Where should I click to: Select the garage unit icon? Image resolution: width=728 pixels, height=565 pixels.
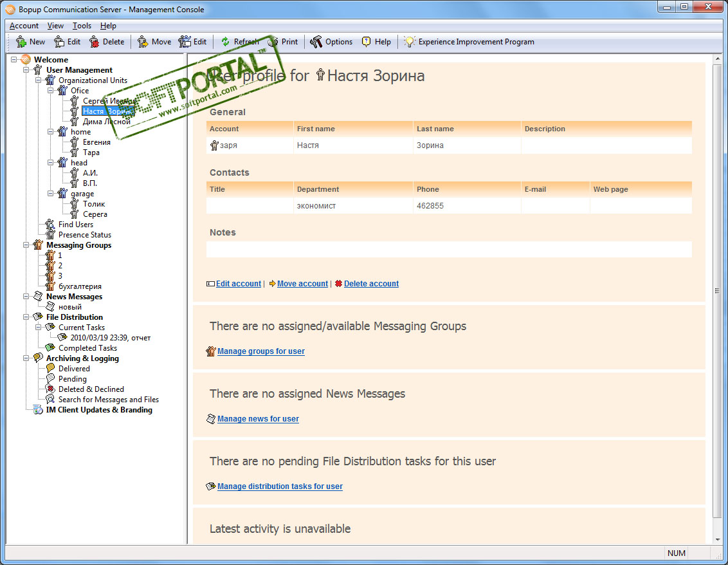pos(62,194)
